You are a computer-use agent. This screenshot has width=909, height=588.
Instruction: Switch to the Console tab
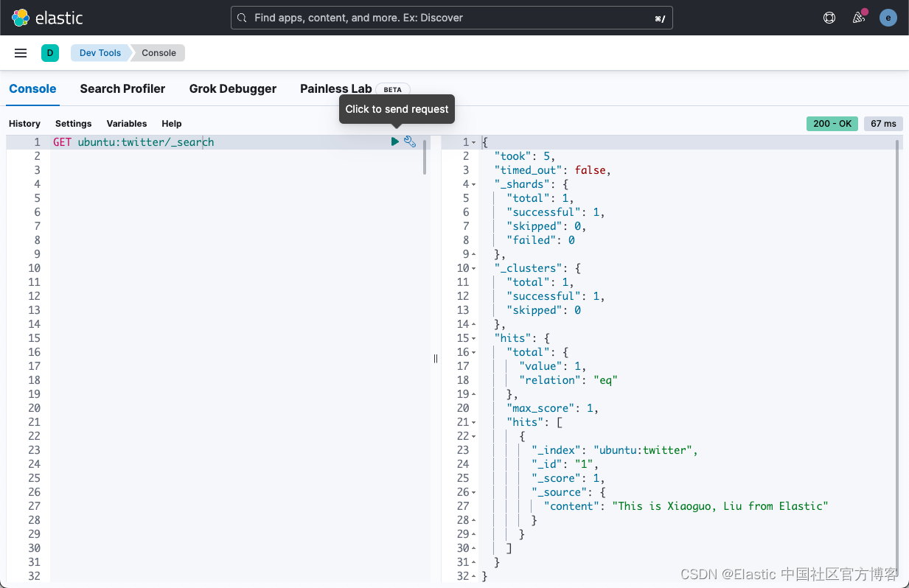tap(32, 88)
